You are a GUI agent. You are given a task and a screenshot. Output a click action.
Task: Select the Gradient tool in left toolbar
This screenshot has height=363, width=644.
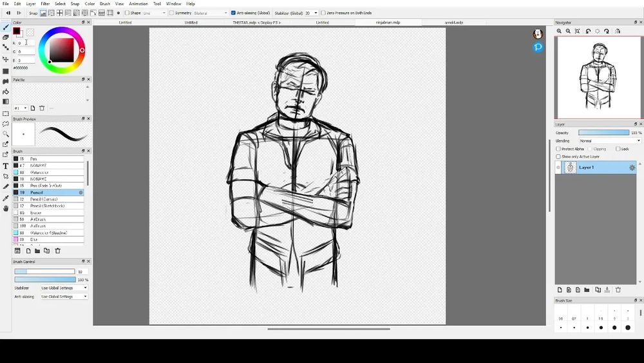(6, 101)
